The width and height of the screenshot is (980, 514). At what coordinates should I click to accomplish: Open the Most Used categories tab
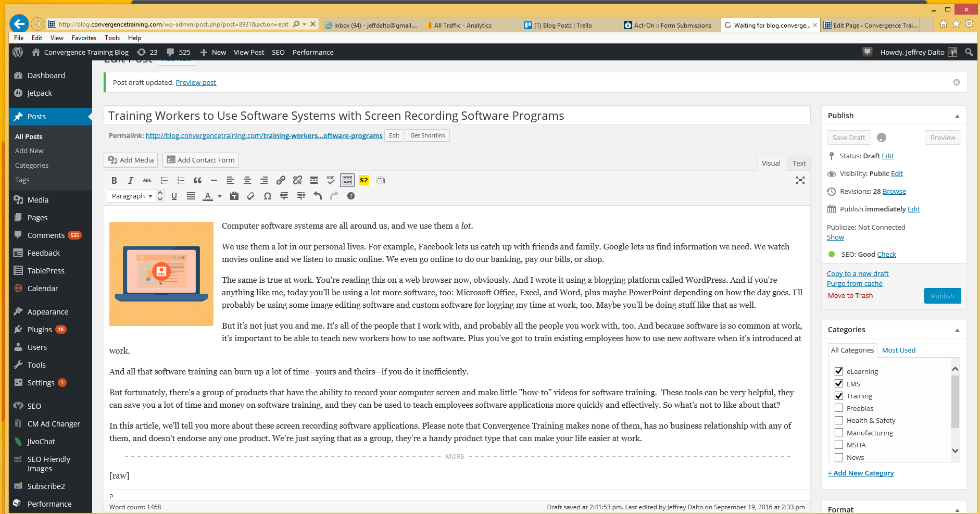[x=898, y=350]
